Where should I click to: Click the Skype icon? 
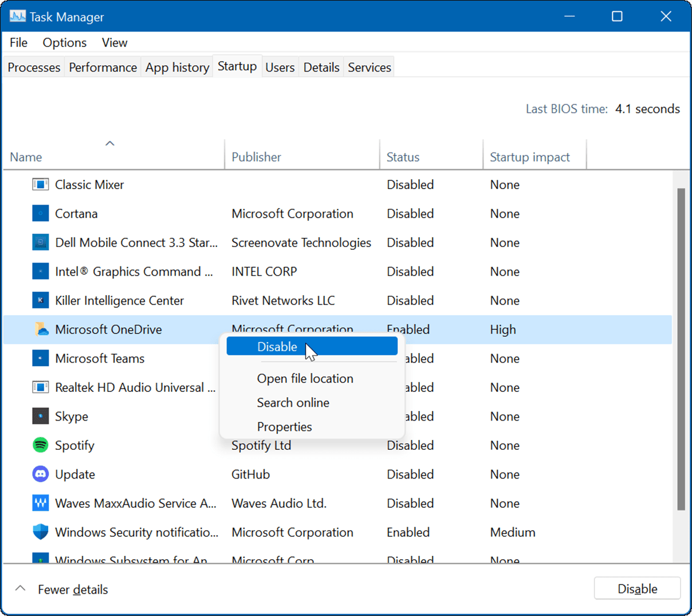click(41, 416)
